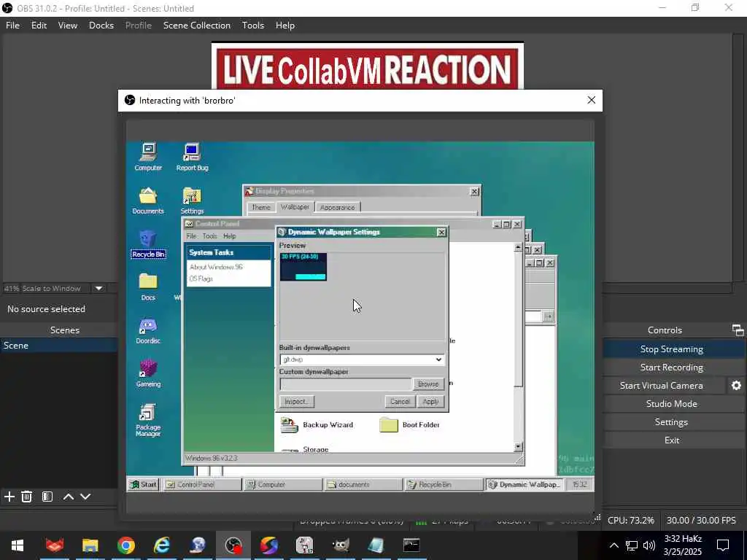The width and height of the screenshot is (747, 560).
Task: Open Control Panel's Tools menu
Action: (x=209, y=236)
